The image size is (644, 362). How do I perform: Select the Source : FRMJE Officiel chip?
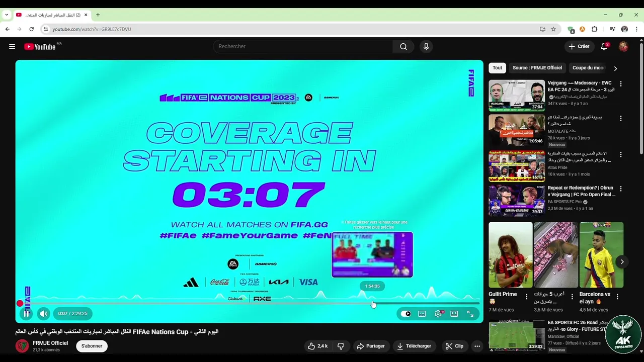pos(537,68)
